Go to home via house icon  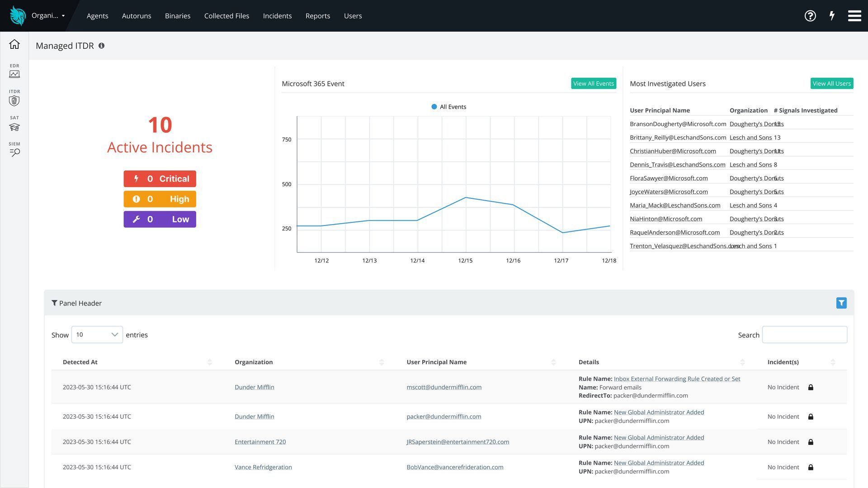pos(14,44)
